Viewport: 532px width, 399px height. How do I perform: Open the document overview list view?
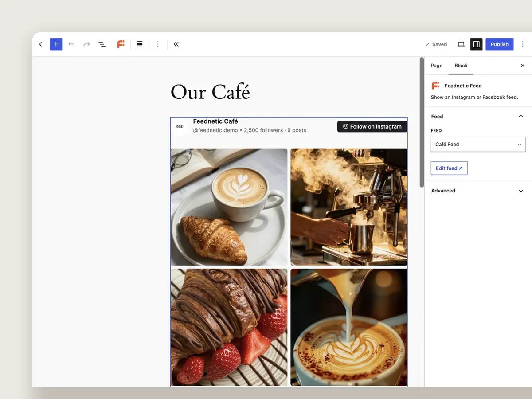tap(102, 44)
